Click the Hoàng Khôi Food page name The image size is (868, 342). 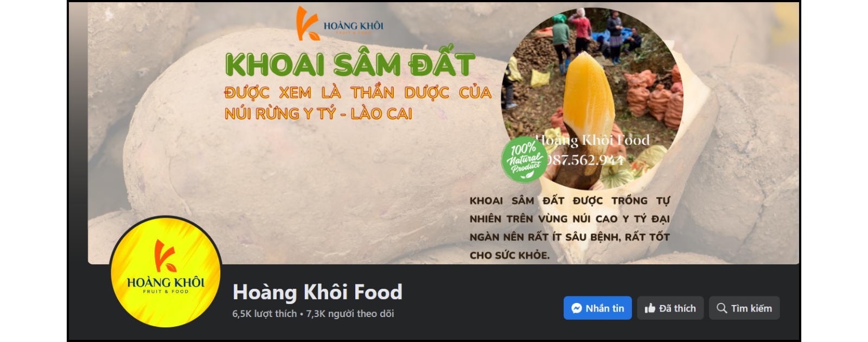317,292
